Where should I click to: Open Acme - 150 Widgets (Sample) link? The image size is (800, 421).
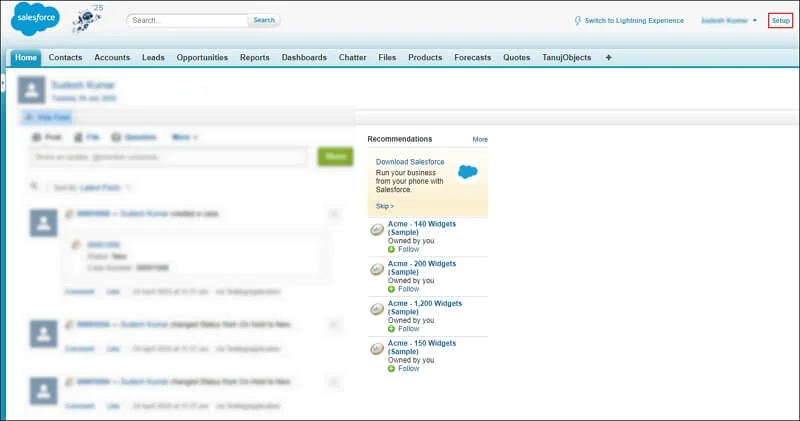point(422,347)
